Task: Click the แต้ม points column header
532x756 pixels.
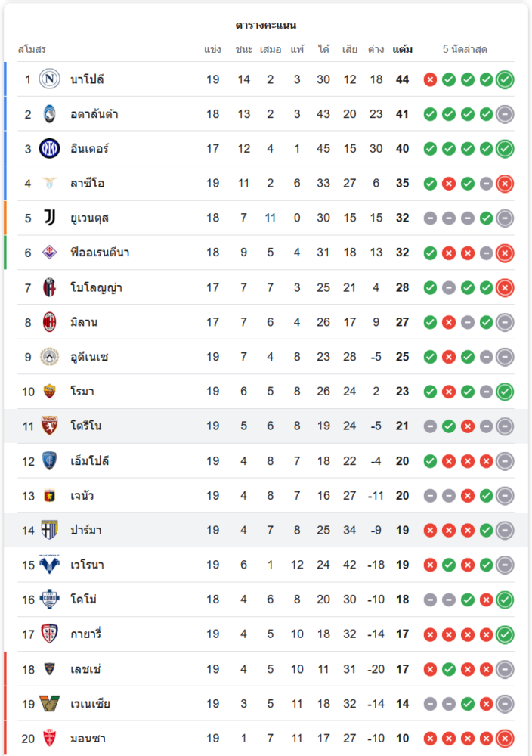Action: [x=403, y=50]
